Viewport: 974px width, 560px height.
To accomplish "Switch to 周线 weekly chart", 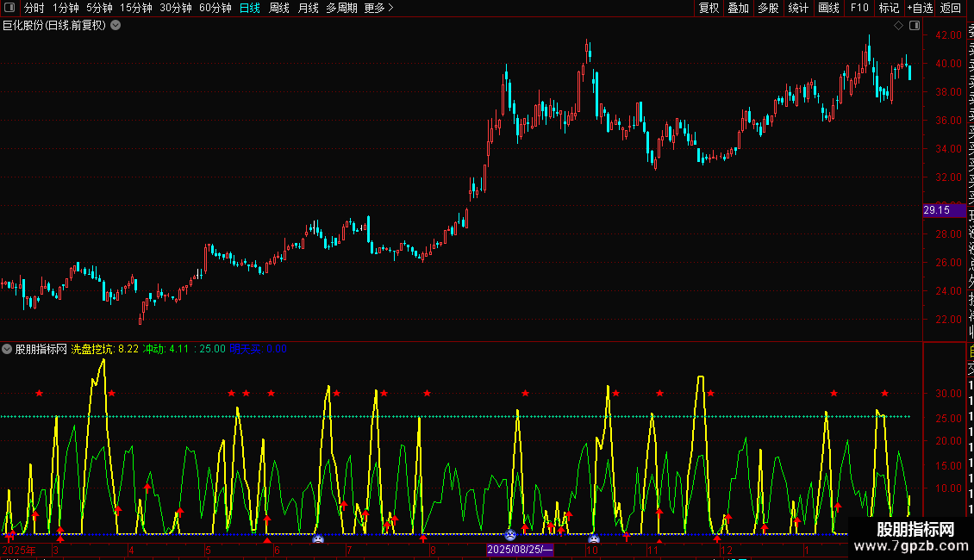I will [279, 8].
